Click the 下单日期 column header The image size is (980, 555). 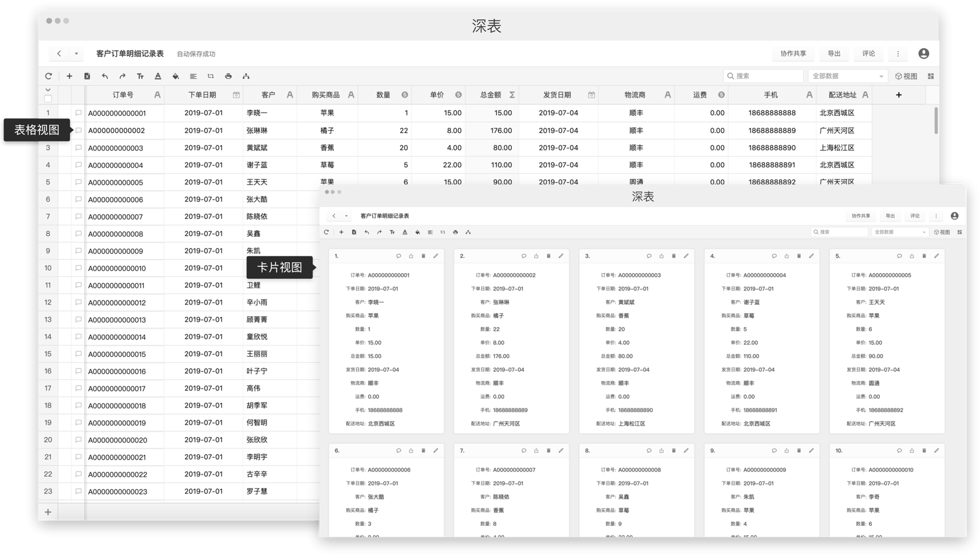[204, 95]
